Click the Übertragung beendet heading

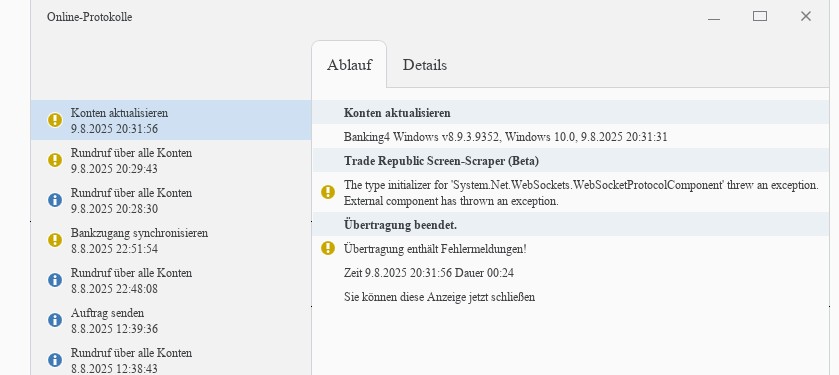pyautogui.click(x=400, y=225)
